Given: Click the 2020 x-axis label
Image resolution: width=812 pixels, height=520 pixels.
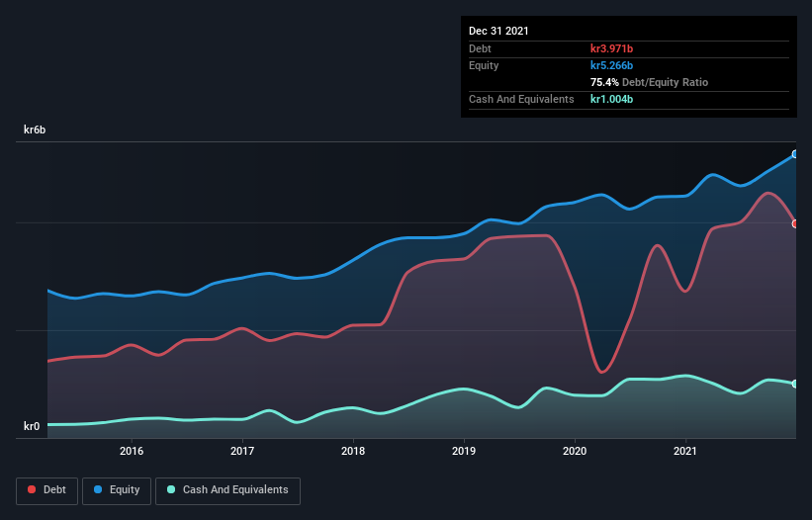Looking at the screenshot, I should tap(575, 451).
